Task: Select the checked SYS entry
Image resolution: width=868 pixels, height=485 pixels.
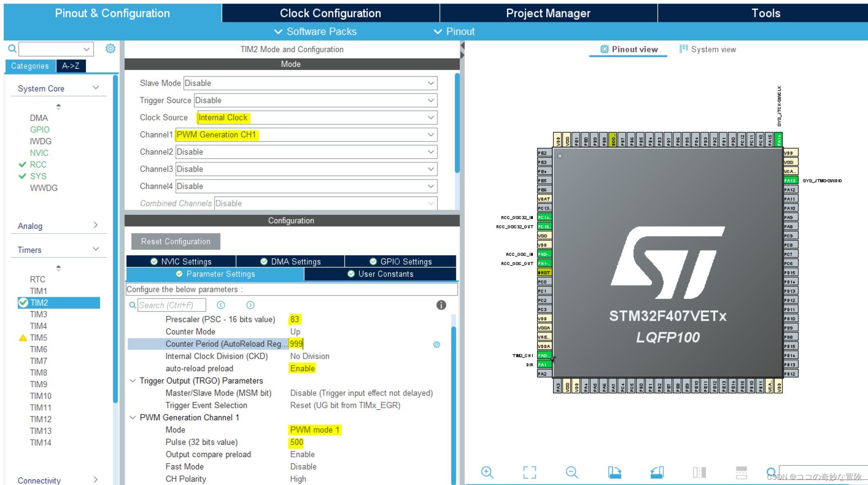Action: click(x=38, y=176)
